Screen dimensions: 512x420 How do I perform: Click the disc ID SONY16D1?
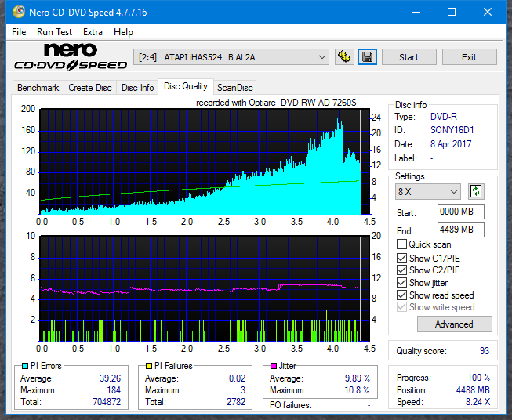(452, 130)
